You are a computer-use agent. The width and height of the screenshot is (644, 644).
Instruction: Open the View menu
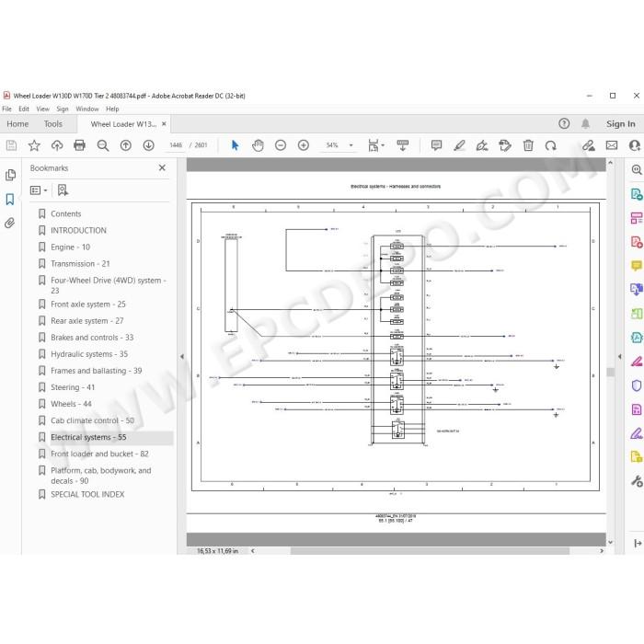click(42, 109)
